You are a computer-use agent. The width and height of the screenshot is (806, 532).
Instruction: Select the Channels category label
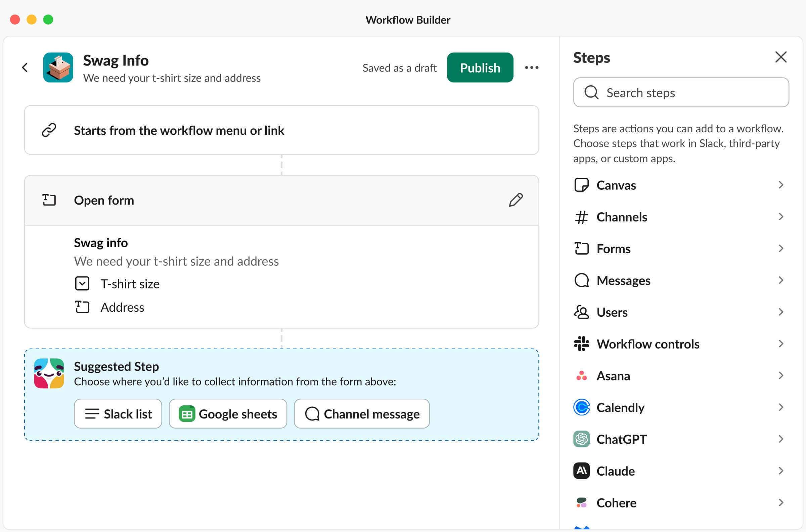point(622,217)
